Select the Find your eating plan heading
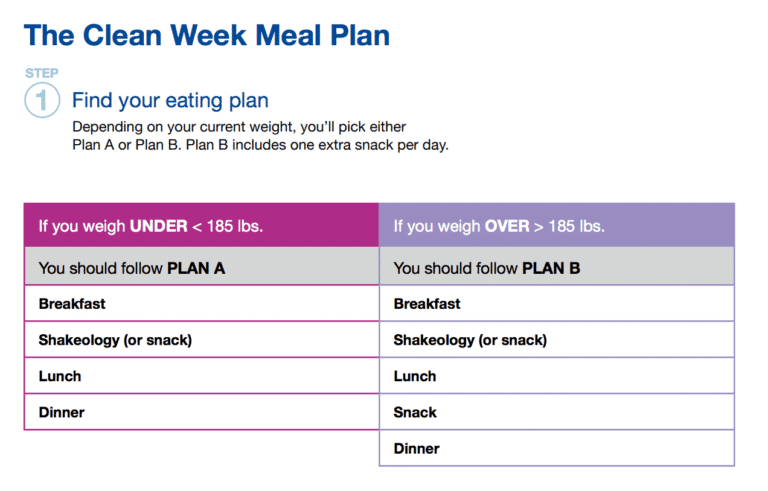The image size is (768, 491). (170, 100)
